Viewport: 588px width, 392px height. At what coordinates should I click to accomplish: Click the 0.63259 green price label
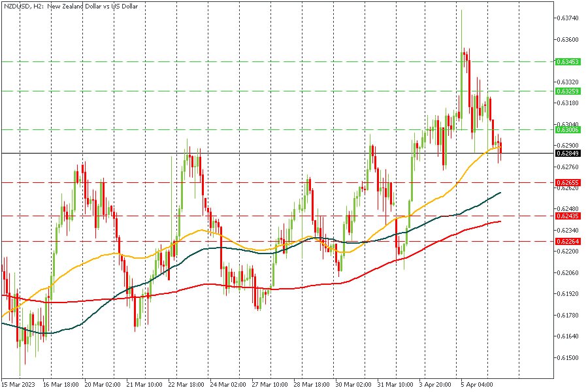coord(568,91)
